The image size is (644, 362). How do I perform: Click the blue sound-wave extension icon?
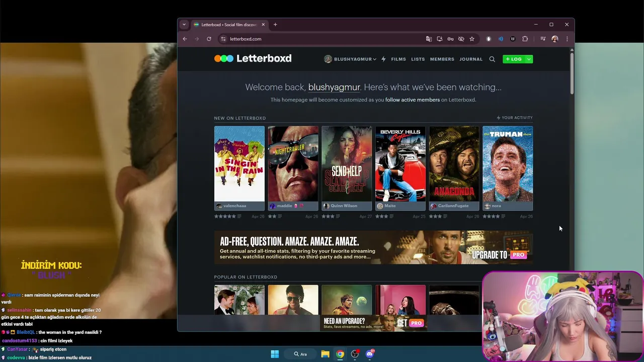click(501, 39)
